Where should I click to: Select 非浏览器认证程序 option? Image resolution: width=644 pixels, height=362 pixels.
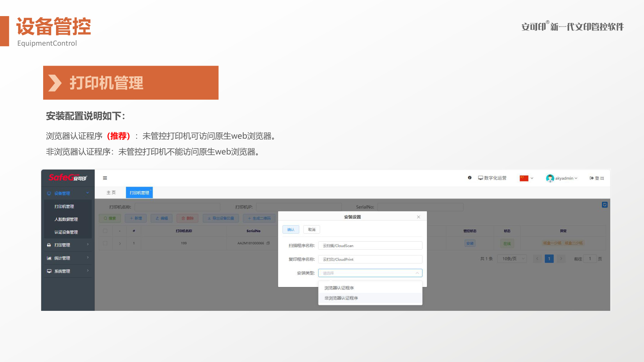pyautogui.click(x=370, y=298)
